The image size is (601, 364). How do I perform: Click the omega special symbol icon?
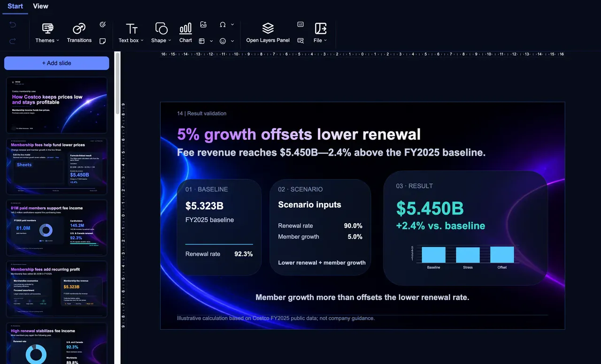click(223, 24)
